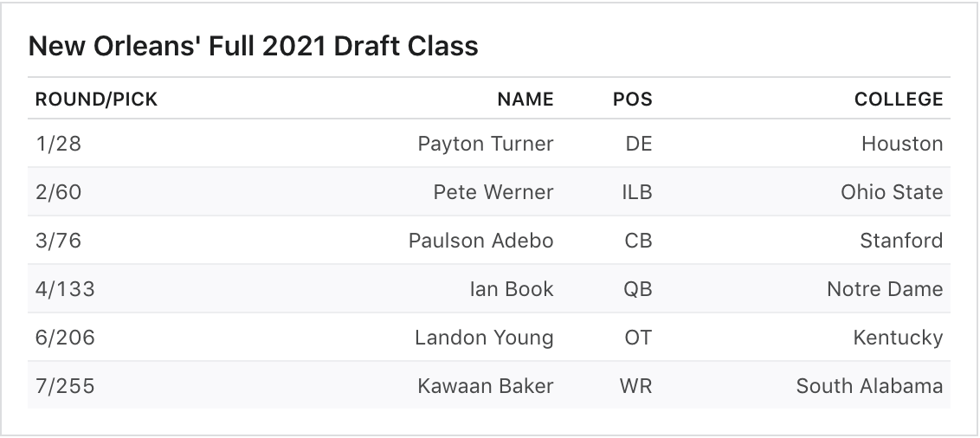Click the NAME column header
Viewport: 980px width, 438px height.
point(525,100)
